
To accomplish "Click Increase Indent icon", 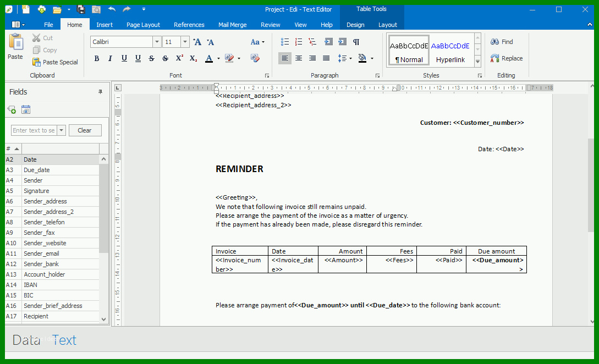I will click(342, 42).
